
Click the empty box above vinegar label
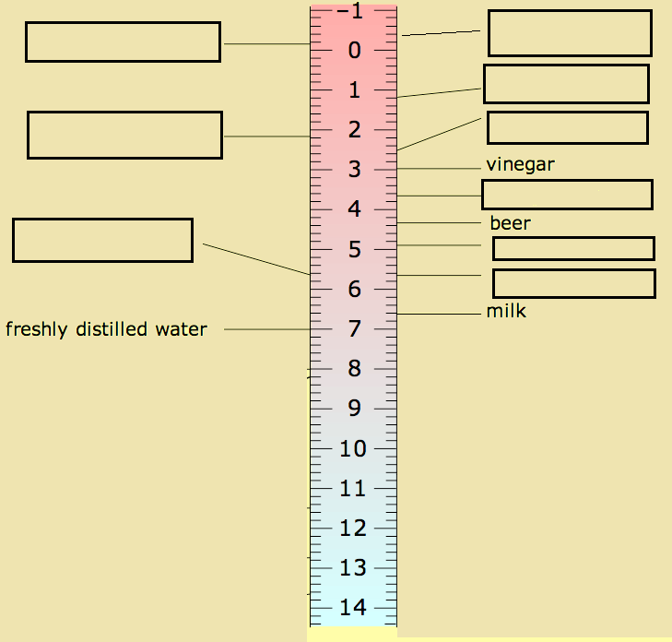(x=568, y=128)
